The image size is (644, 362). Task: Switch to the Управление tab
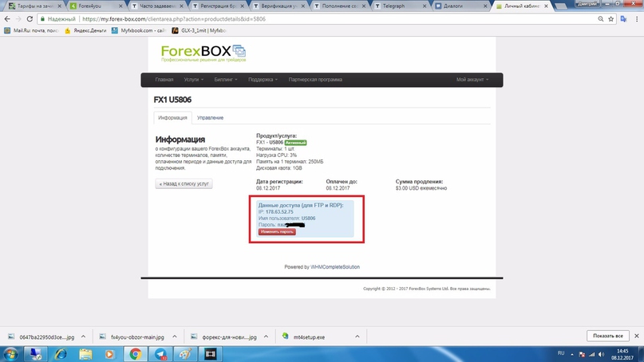(x=210, y=118)
